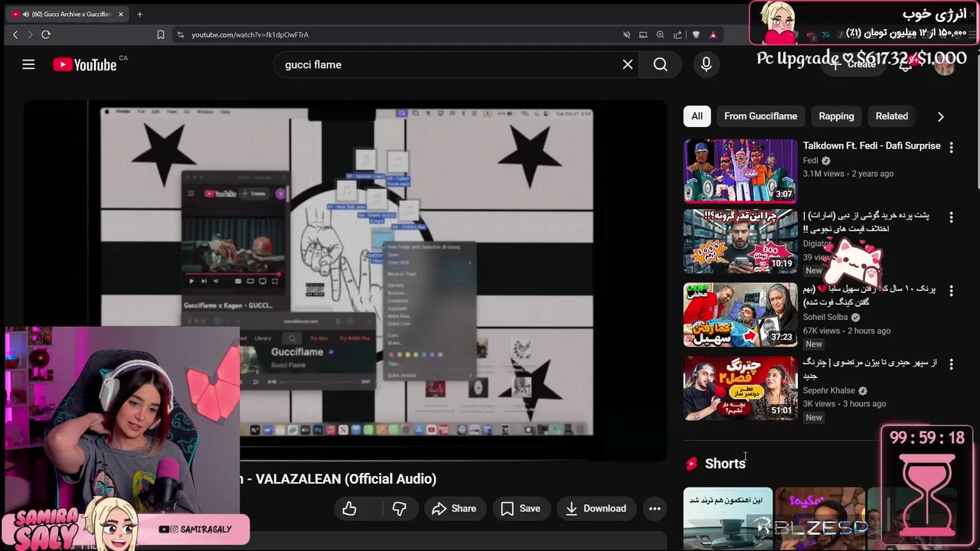The height and width of the screenshot is (551, 980).
Task: Open the Soheil Solba channel link
Action: pyautogui.click(x=825, y=317)
